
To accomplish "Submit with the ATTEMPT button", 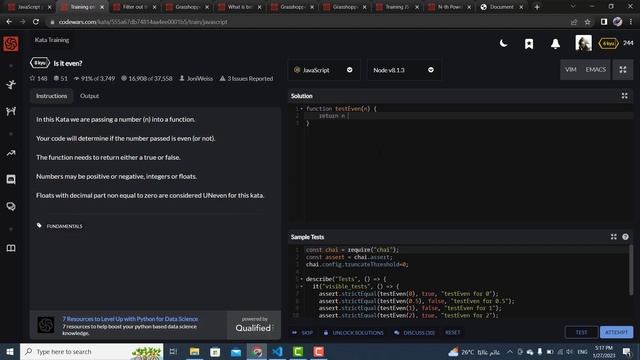I will 616,332.
